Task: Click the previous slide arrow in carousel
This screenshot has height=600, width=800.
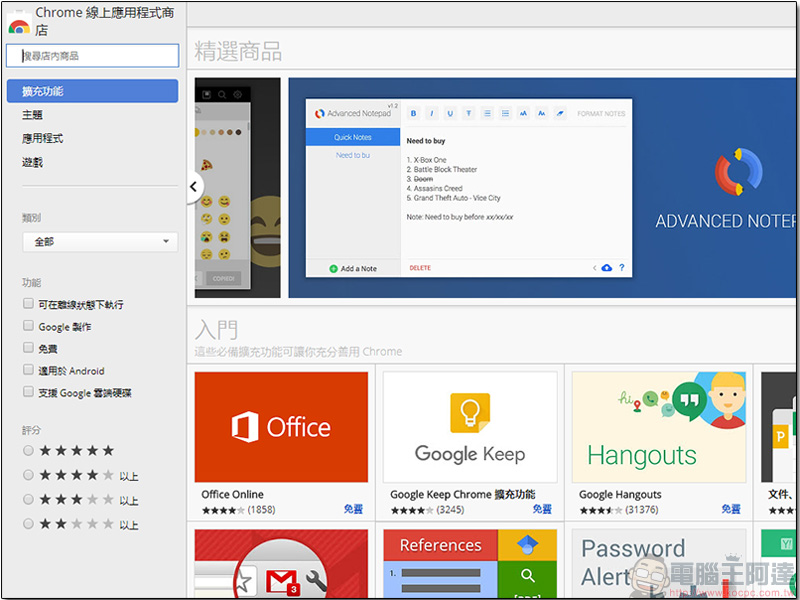Action: (x=194, y=187)
